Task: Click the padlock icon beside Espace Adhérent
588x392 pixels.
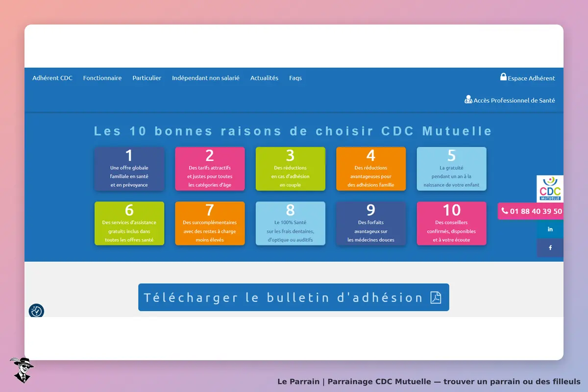Action: (x=503, y=77)
